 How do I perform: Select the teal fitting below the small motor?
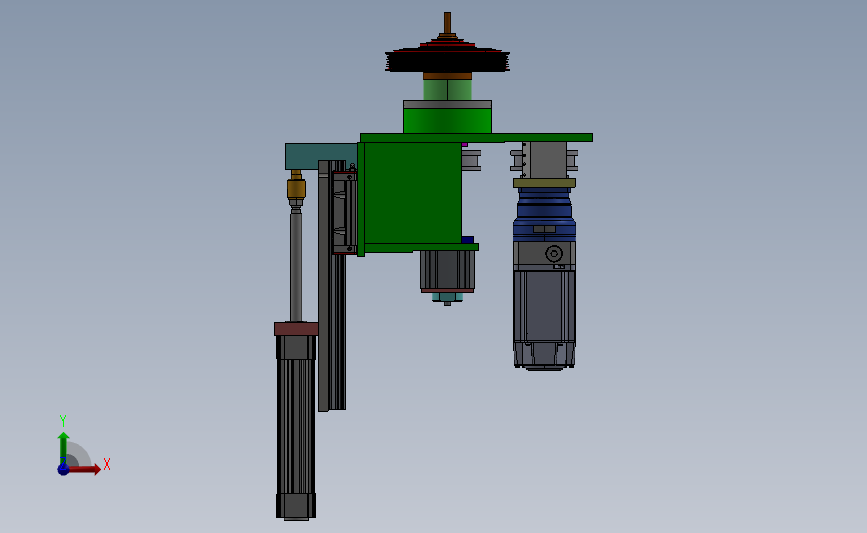(447, 297)
